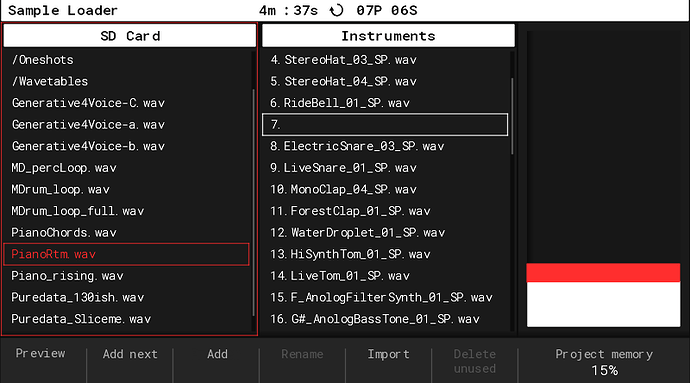Click the Project memory 15% indicator
The image size is (690, 383).
[x=604, y=362]
